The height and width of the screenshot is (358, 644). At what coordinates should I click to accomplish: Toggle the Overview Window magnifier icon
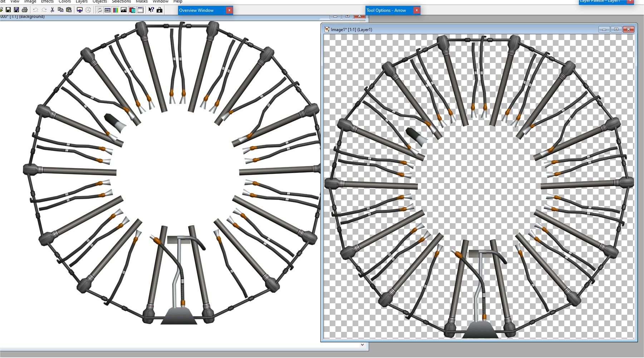[x=99, y=10]
